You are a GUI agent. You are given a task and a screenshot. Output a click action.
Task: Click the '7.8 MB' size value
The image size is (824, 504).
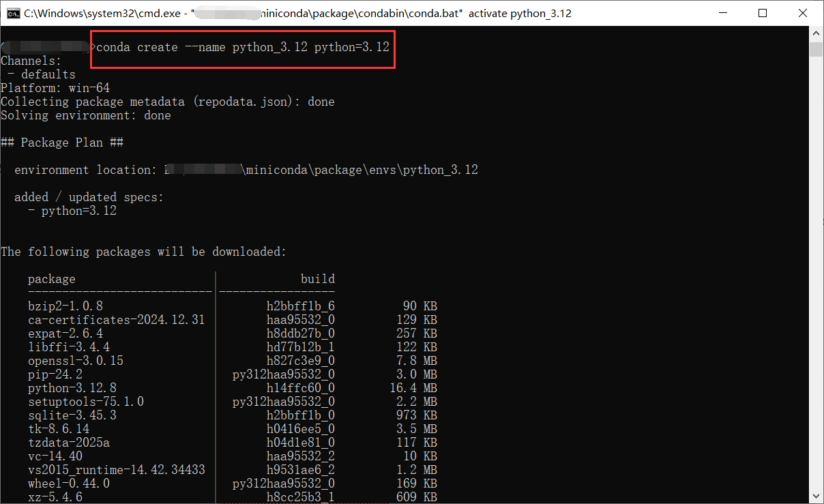(x=417, y=361)
